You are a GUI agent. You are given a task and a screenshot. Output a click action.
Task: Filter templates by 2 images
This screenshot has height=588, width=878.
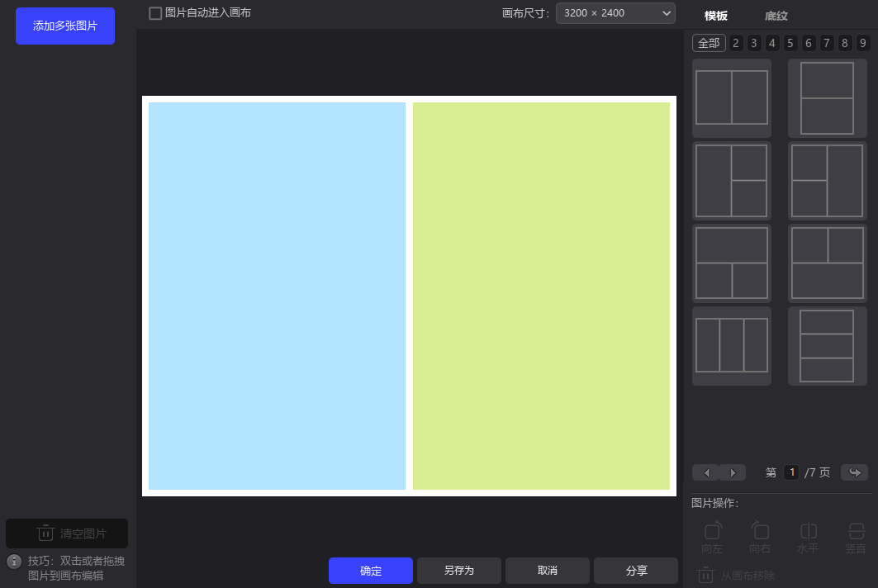coord(736,43)
